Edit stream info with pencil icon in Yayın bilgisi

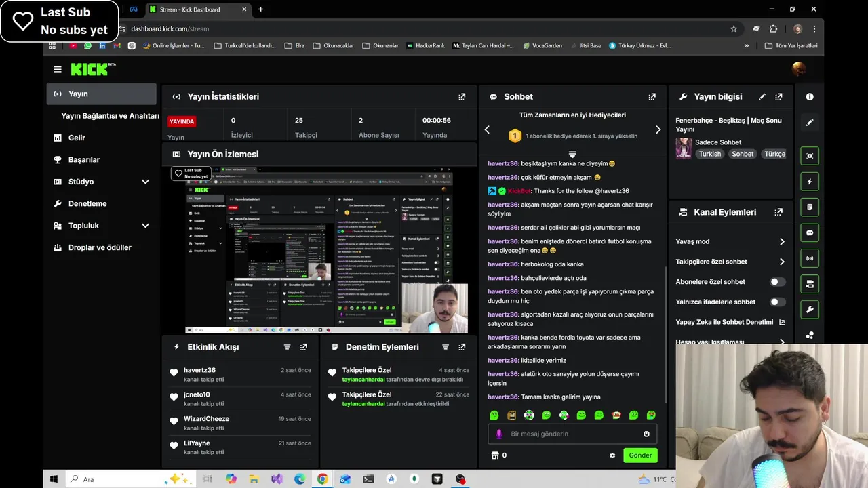tap(762, 96)
